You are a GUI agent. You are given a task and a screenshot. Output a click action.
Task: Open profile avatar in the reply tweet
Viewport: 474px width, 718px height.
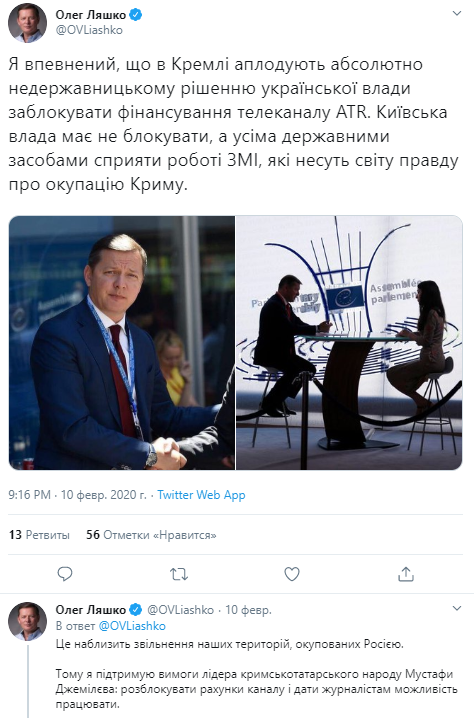tap(27, 621)
